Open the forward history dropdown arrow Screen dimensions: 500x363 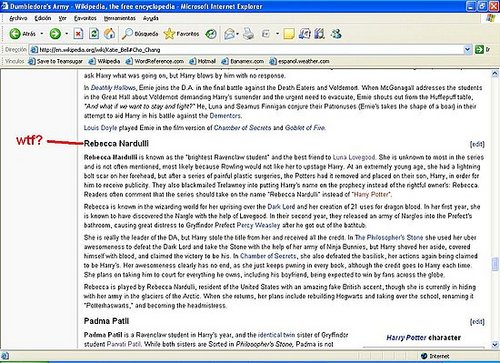click(67, 34)
